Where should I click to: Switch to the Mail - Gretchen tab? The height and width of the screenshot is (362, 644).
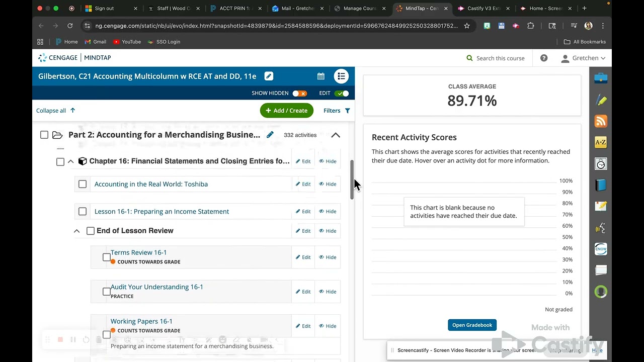point(299,9)
